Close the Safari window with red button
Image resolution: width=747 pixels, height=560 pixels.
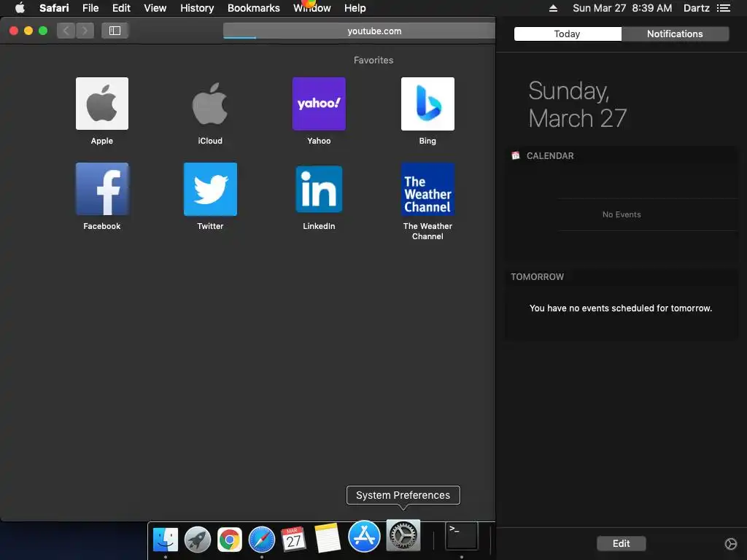(x=14, y=31)
